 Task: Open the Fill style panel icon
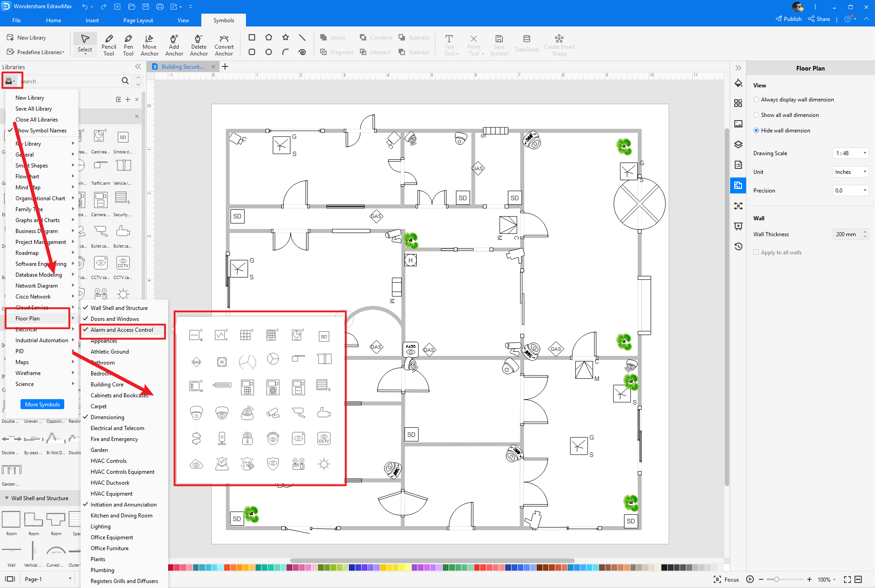738,83
